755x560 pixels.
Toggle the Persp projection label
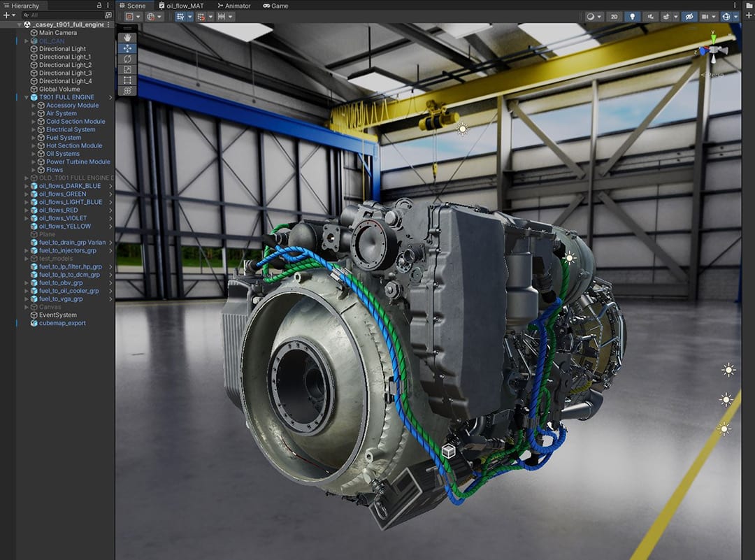coord(712,75)
